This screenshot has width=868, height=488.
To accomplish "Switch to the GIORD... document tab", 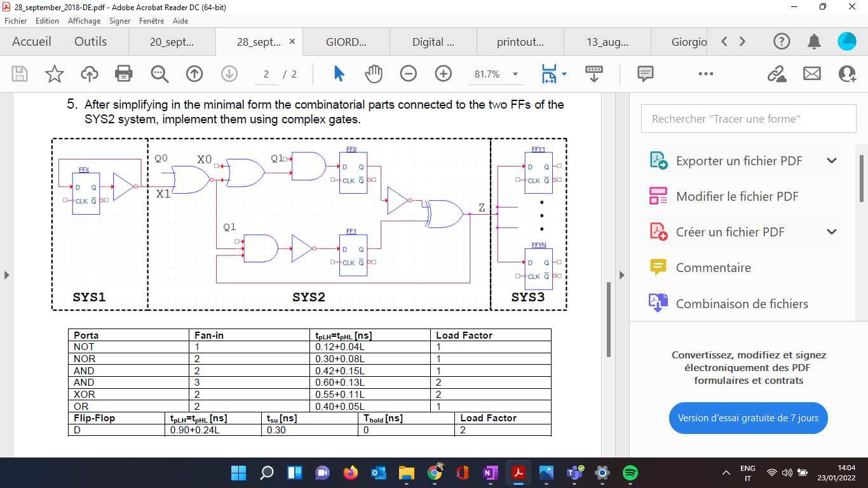I will coord(346,42).
